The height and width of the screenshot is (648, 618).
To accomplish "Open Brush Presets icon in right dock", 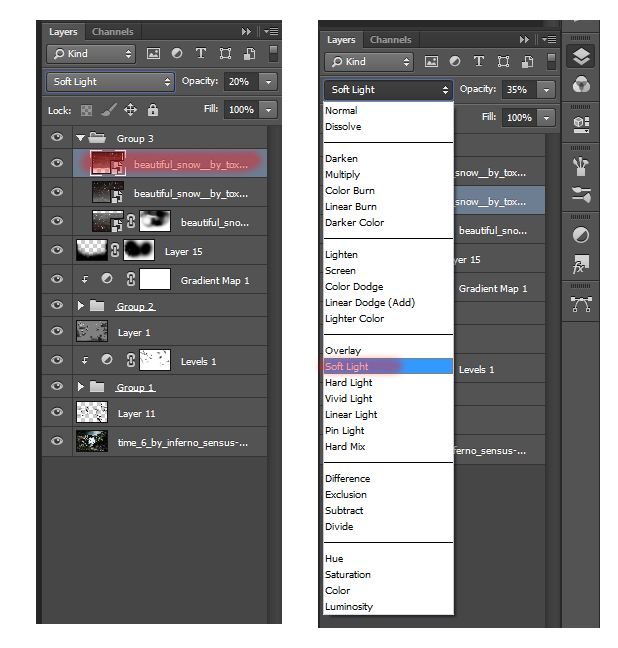I will click(581, 166).
